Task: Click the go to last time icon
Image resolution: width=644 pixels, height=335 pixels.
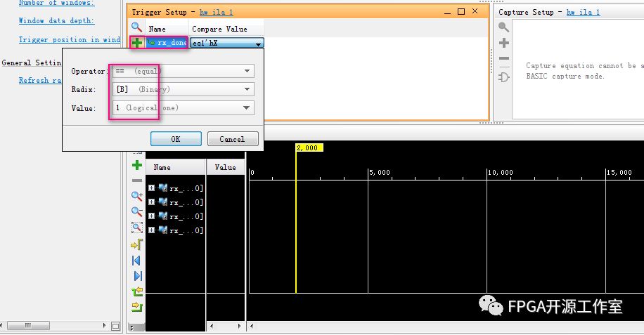Action: click(137, 276)
